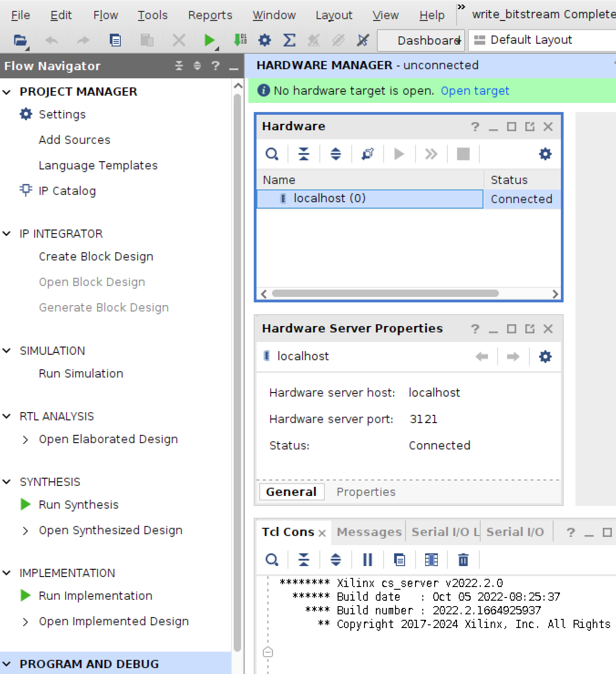Click the Open target link

475,91
